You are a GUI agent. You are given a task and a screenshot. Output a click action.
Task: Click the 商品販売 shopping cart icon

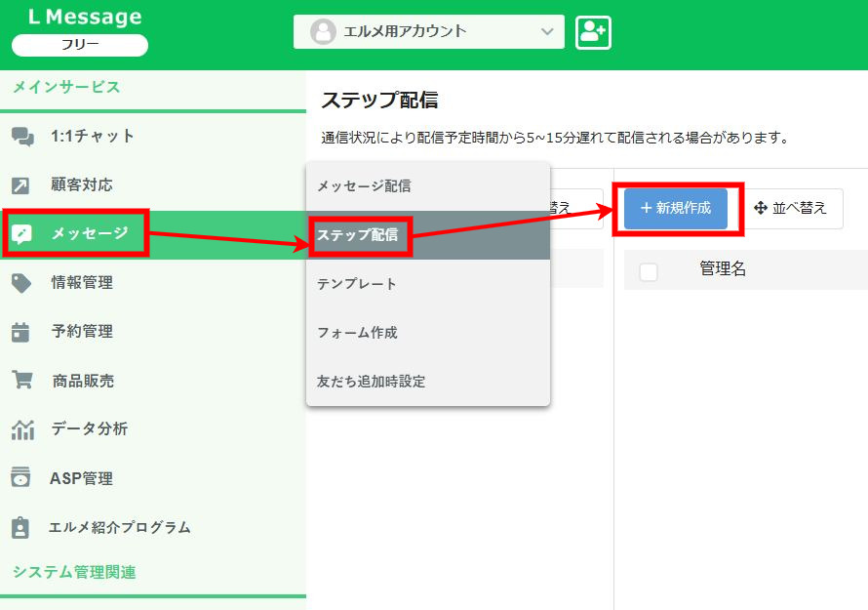point(21,381)
